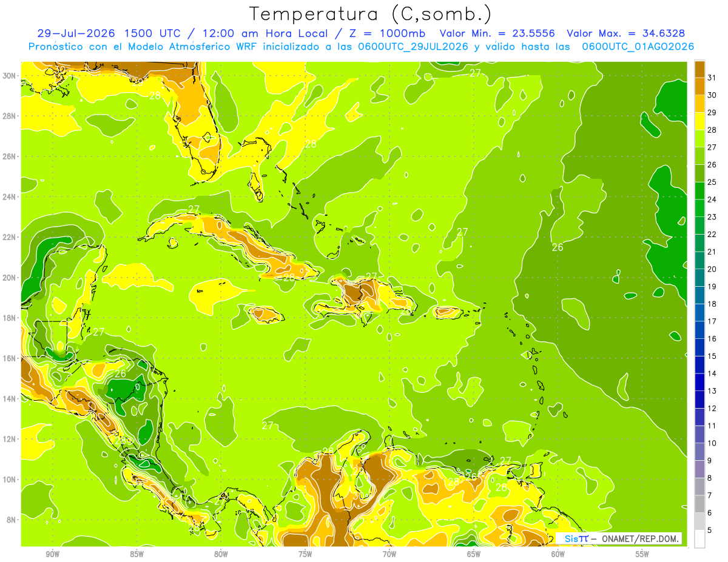Viewport: 728px width, 562px height.
Task: Click the 14N latitude axis label
Action: click(x=10, y=399)
